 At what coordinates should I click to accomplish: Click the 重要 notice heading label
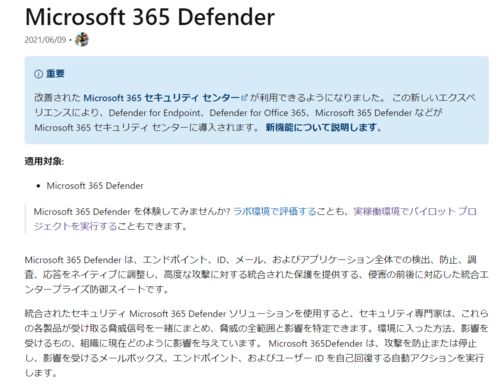point(55,74)
